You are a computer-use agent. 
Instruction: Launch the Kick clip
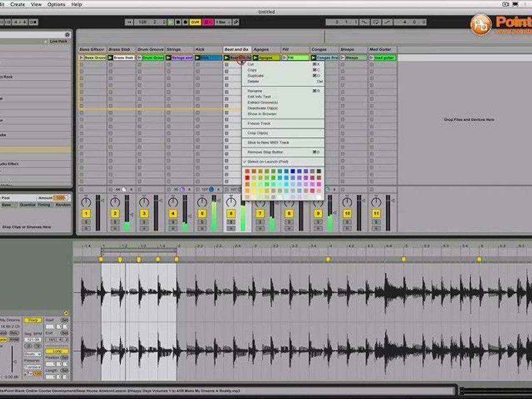pyautogui.click(x=197, y=58)
